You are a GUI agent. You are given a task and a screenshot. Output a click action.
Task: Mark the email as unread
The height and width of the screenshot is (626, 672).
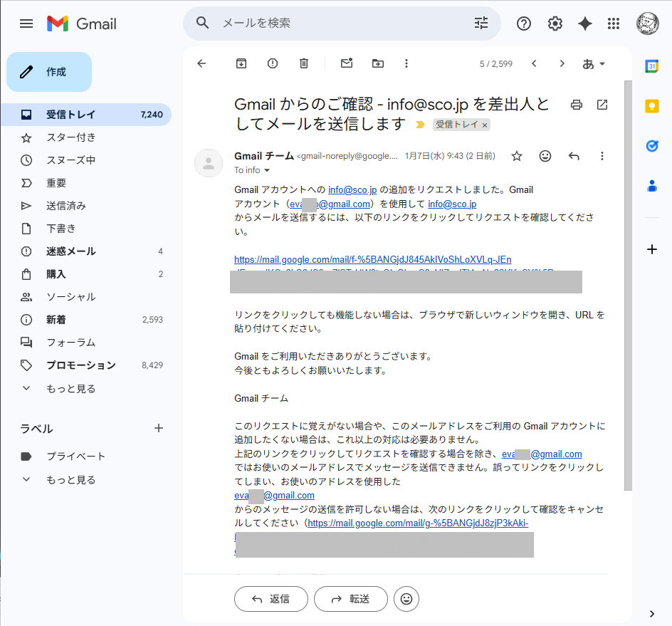click(346, 63)
